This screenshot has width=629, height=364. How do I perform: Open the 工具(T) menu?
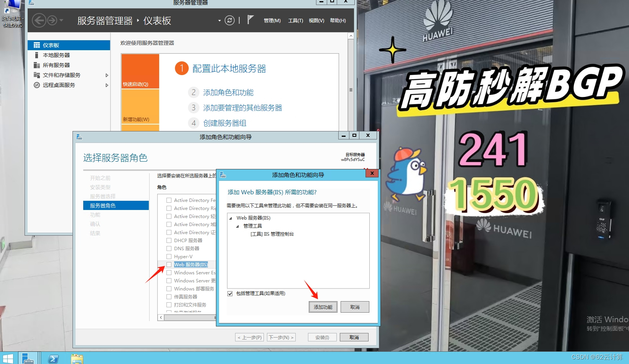tap(296, 21)
